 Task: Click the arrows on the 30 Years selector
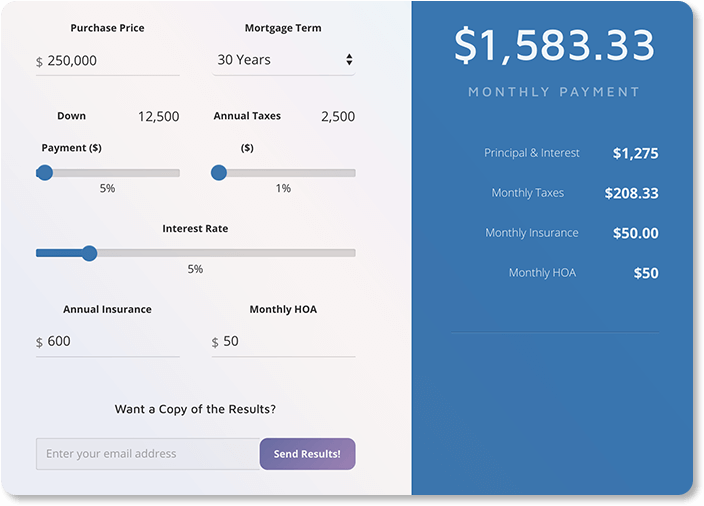click(x=349, y=60)
